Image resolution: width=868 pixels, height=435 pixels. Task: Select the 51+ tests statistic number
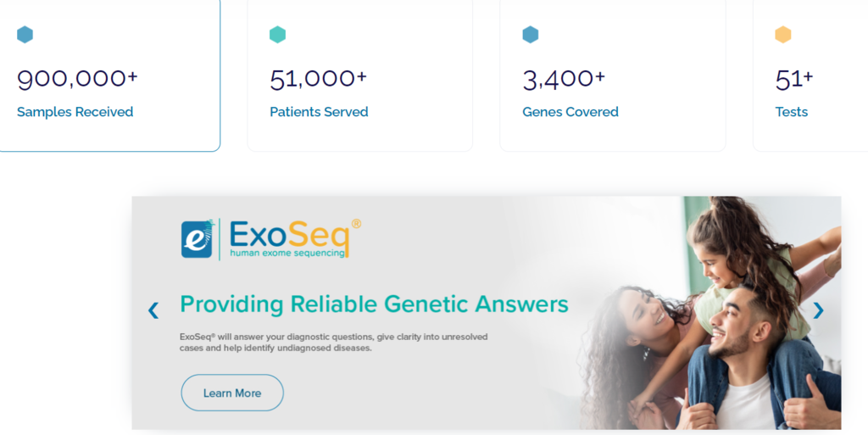click(x=793, y=79)
